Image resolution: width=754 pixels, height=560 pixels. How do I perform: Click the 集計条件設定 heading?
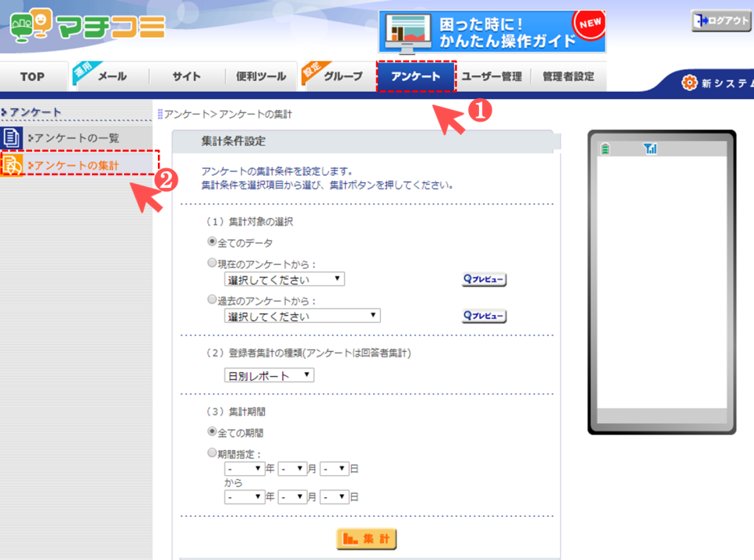coord(233,141)
